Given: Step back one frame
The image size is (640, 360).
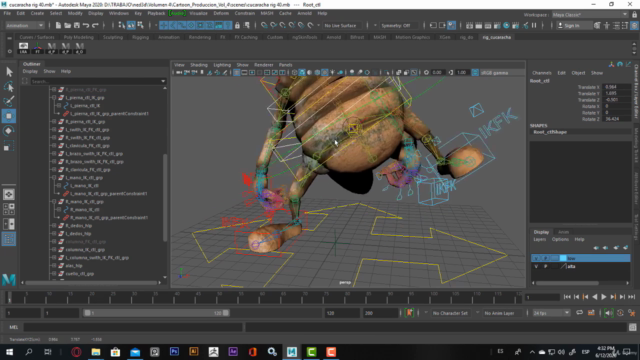Looking at the screenshot, I should pos(576,297).
